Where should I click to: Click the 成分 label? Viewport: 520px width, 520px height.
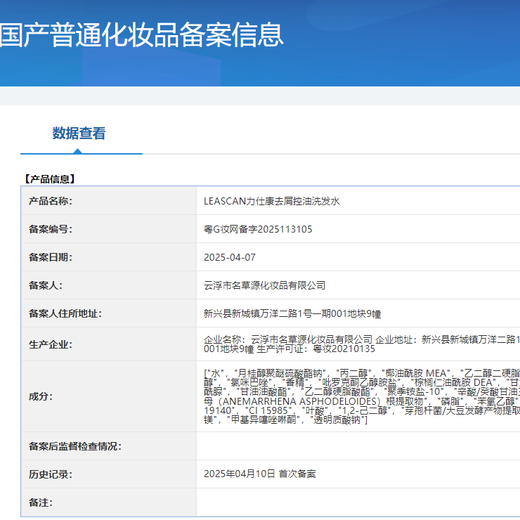[40, 396]
